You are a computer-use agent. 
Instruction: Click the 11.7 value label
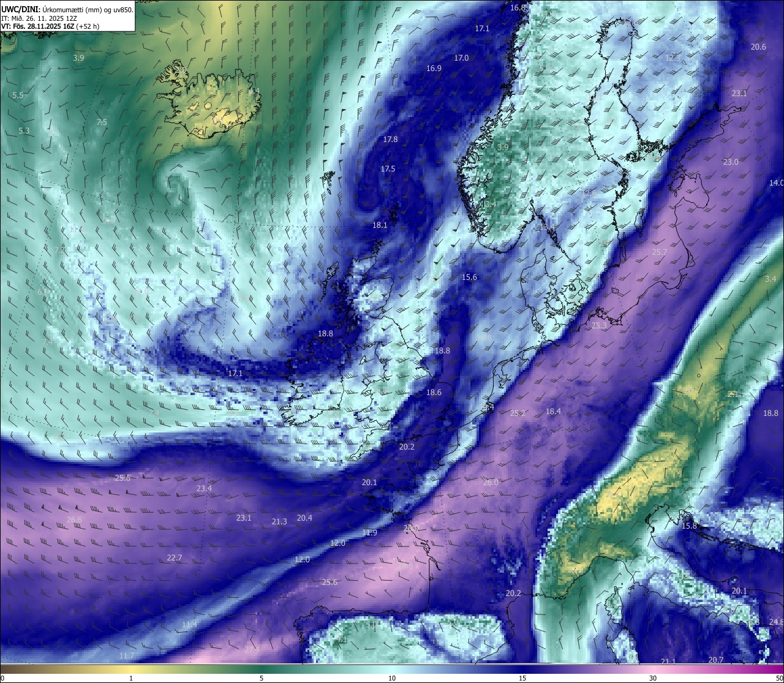coord(127,656)
